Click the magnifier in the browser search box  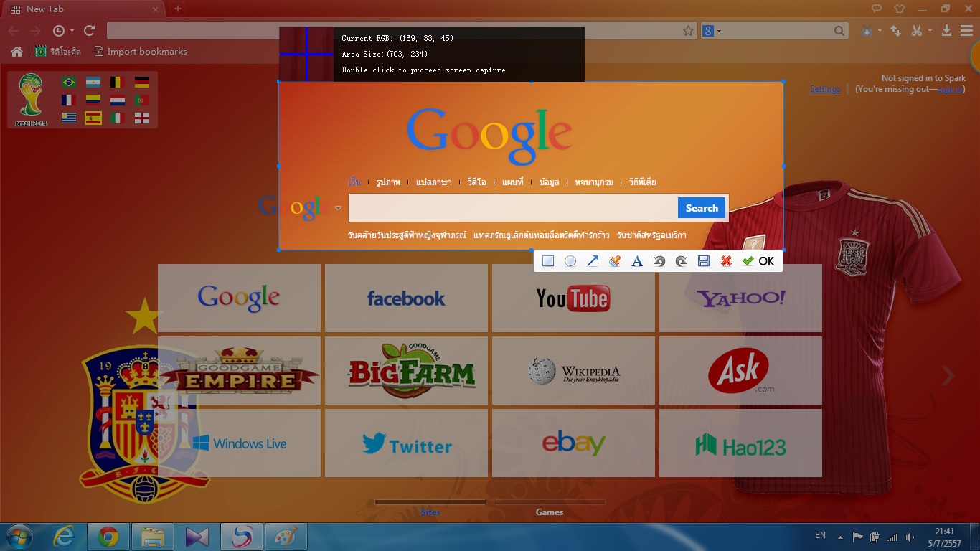click(840, 31)
